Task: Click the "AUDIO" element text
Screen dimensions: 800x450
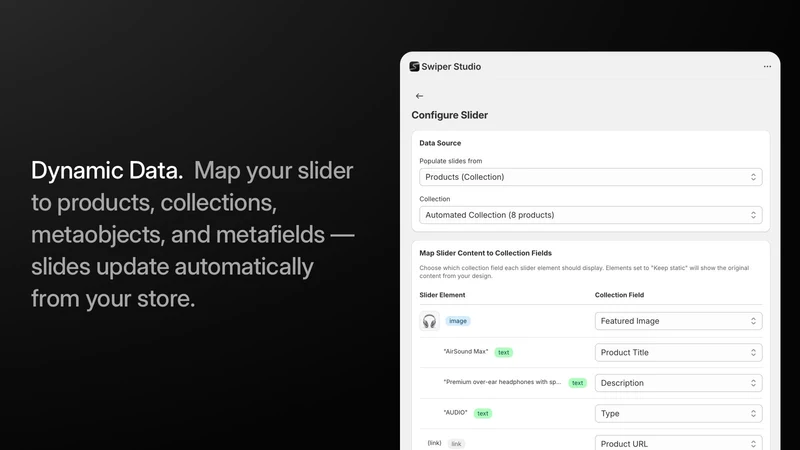Action: (455, 413)
